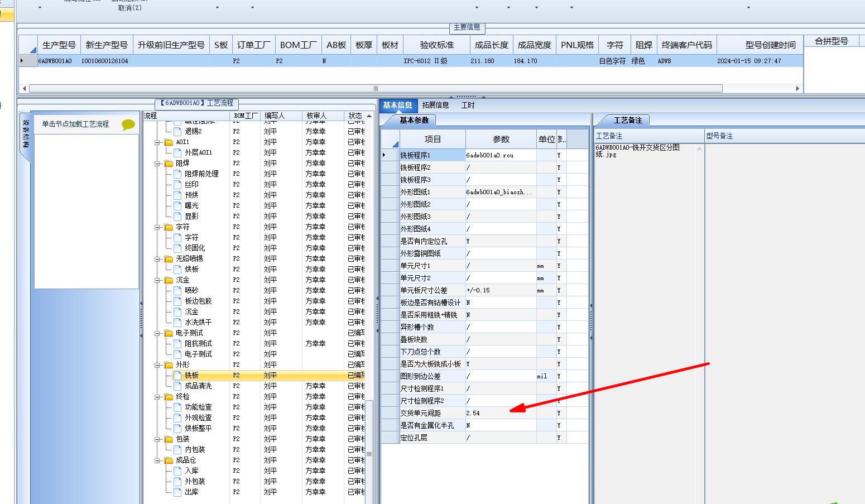This screenshot has width=865, height=504.
Task: Collapse the AOI1 folder node
Action: click(157, 142)
